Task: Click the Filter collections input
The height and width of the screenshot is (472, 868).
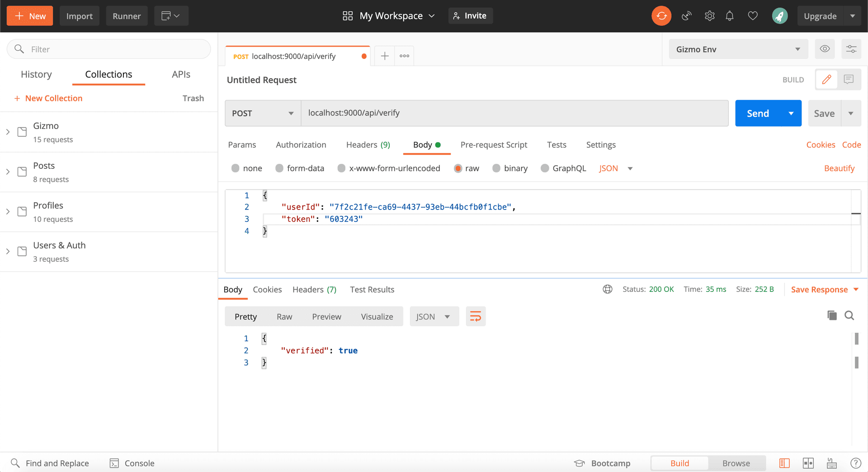Action: 108,49
